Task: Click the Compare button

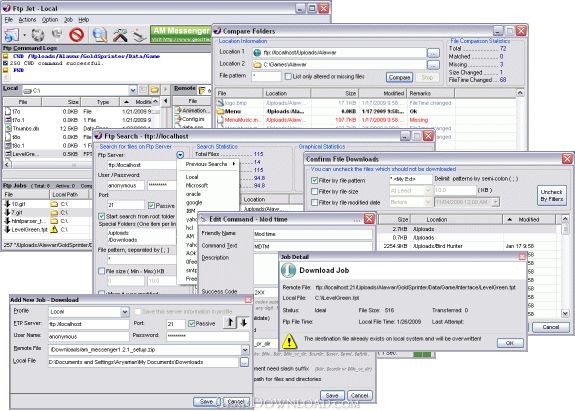Action: (399, 77)
